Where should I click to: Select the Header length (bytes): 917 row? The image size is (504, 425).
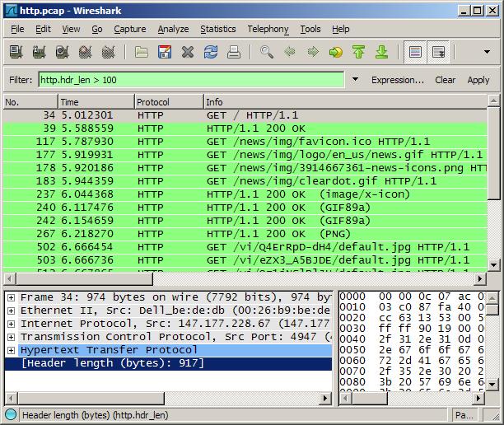point(169,363)
